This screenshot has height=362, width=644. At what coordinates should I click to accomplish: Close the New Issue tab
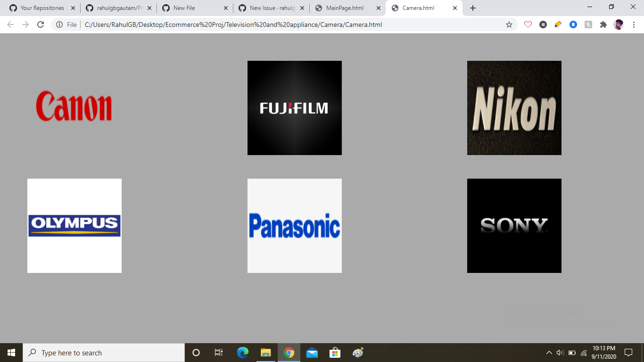coord(302,8)
